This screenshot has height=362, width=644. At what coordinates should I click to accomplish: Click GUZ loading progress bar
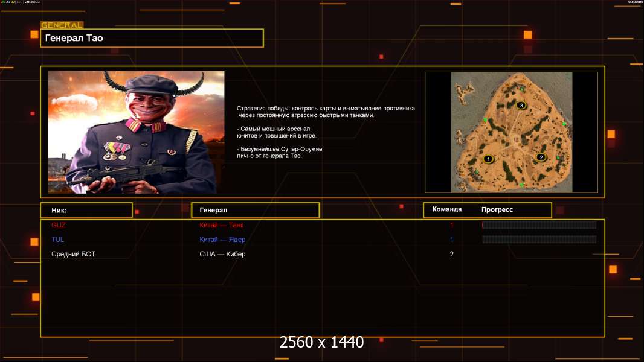[539, 224]
